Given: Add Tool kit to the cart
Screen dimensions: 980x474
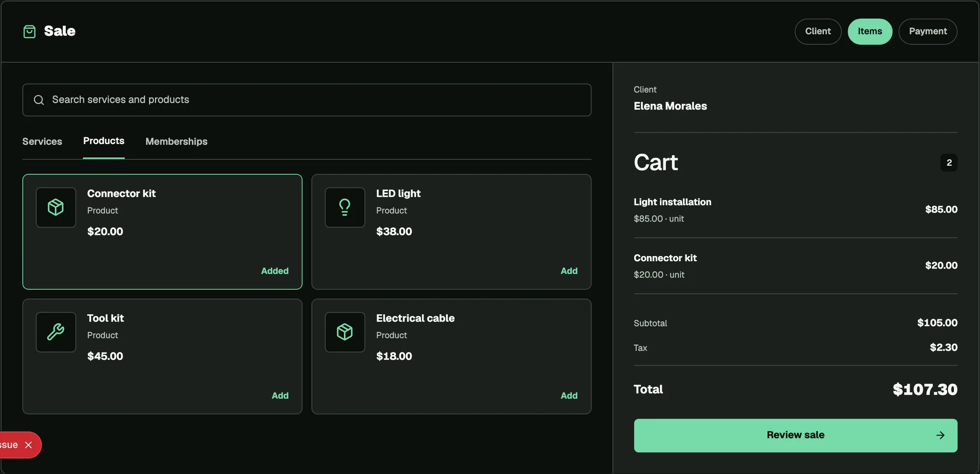Looking at the screenshot, I should click(x=280, y=396).
